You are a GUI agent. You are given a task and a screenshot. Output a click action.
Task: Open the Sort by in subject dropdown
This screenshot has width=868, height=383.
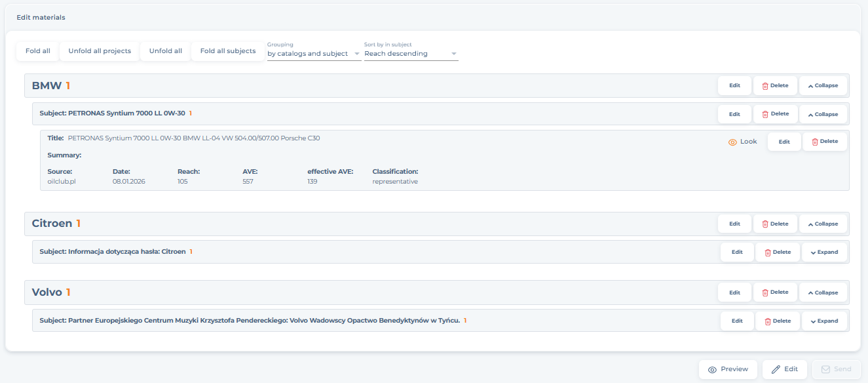click(411, 54)
